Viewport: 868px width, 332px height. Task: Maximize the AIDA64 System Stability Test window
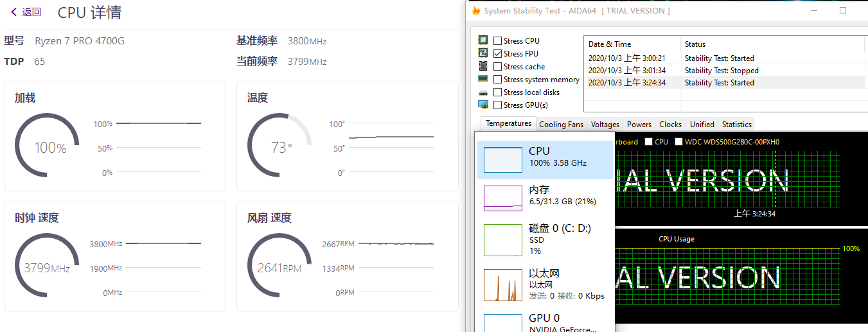843,10
